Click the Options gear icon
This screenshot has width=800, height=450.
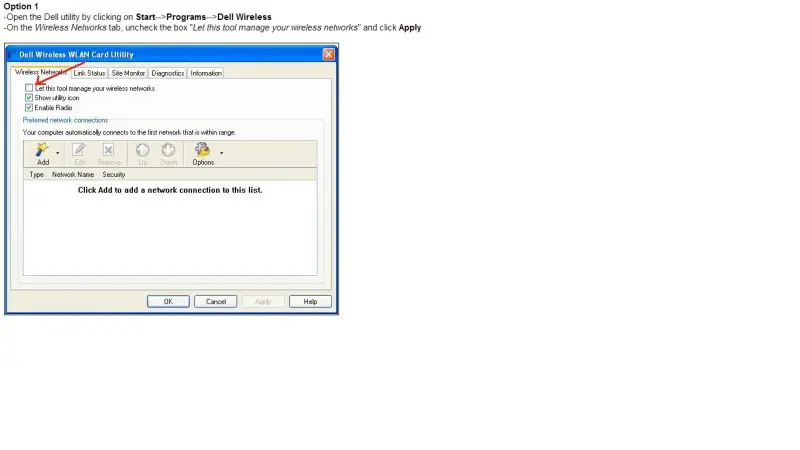click(x=203, y=150)
